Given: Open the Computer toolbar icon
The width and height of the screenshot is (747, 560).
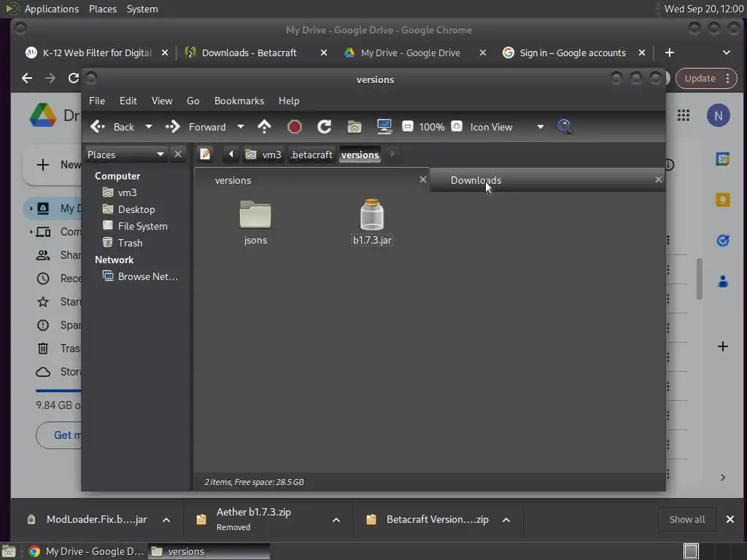Looking at the screenshot, I should 384,126.
